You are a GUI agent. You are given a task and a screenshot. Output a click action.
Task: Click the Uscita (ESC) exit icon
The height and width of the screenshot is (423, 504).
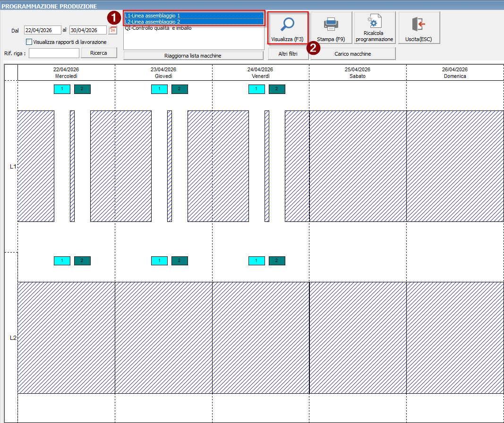tap(418, 24)
